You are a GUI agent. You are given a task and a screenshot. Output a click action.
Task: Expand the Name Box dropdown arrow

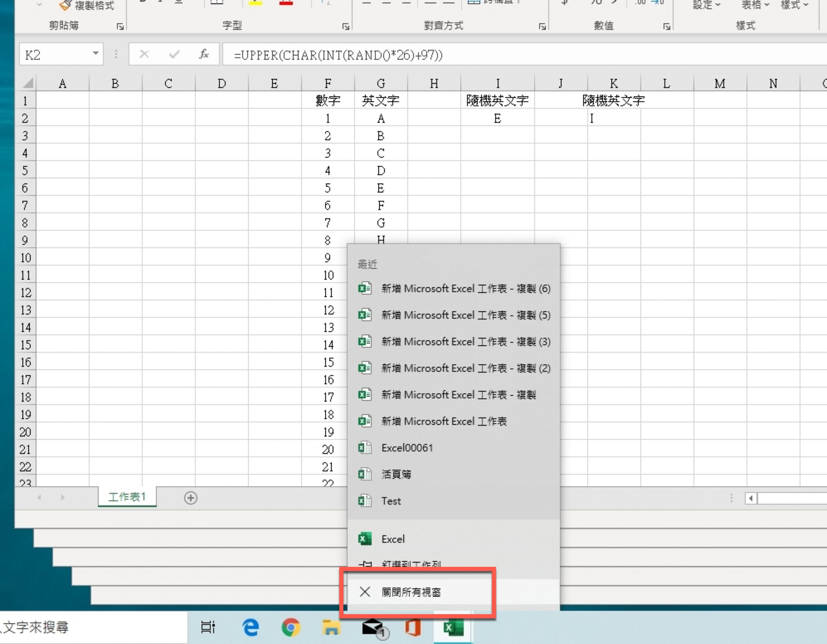[96, 54]
